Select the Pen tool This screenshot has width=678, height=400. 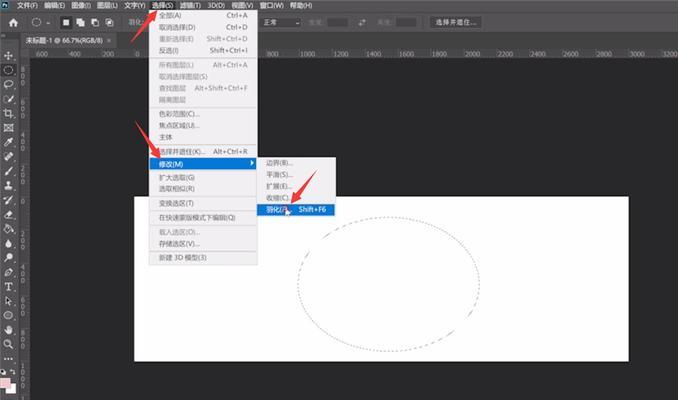(x=8, y=272)
